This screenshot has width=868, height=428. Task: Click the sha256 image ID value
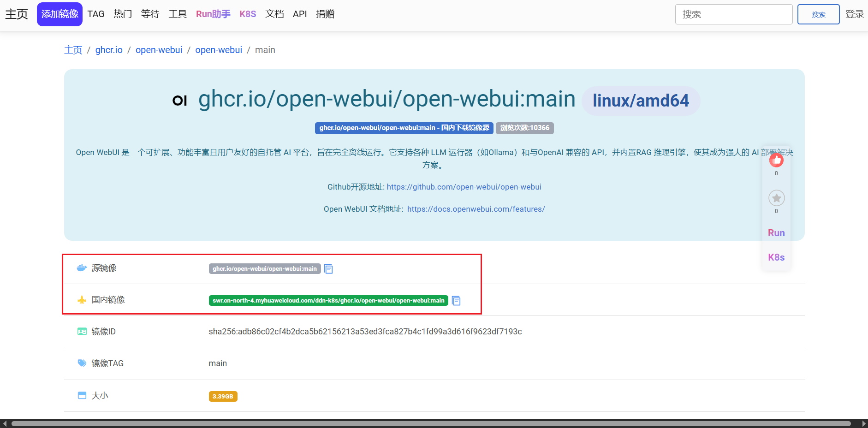pos(365,332)
